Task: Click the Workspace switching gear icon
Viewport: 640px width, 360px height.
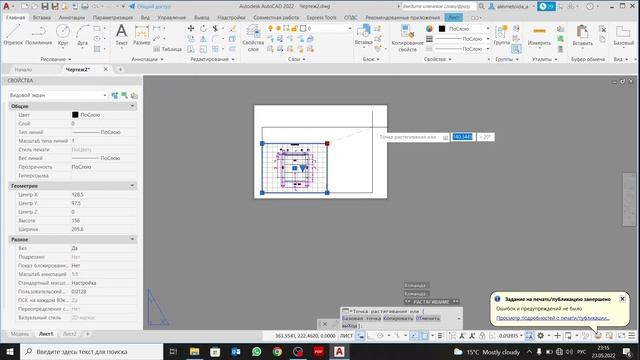Action: coord(540,336)
